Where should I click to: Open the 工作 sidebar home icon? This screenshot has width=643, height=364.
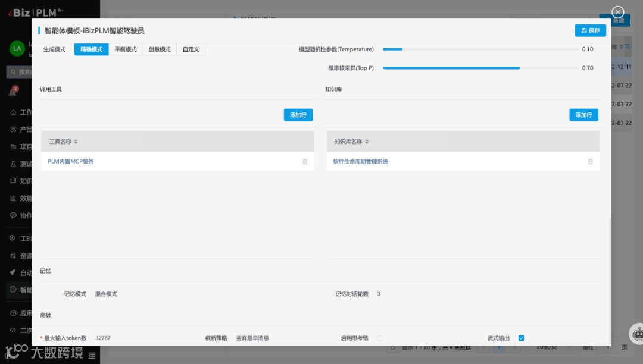click(13, 112)
